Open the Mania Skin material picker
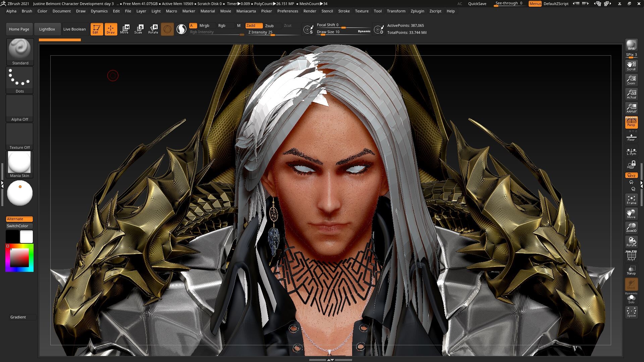The height and width of the screenshot is (362, 644). 20,165
